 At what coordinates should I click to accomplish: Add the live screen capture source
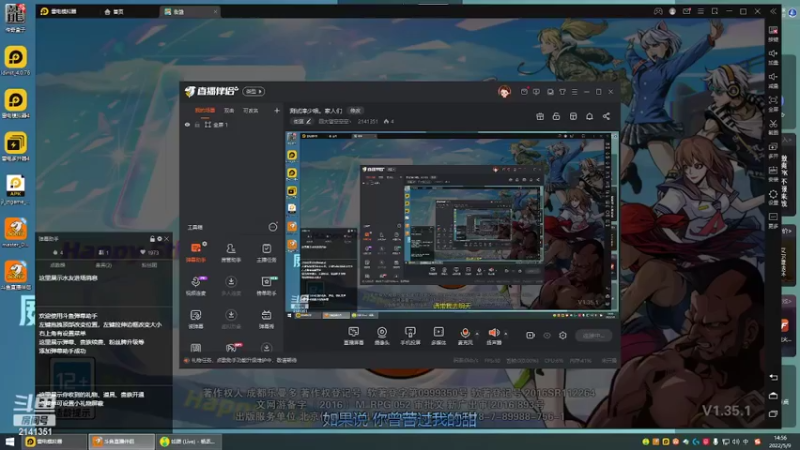[x=354, y=336]
